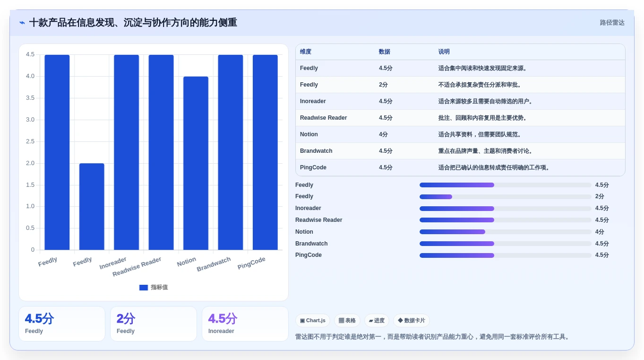
Task: Click Inoreader name in the table
Action: tap(313, 102)
